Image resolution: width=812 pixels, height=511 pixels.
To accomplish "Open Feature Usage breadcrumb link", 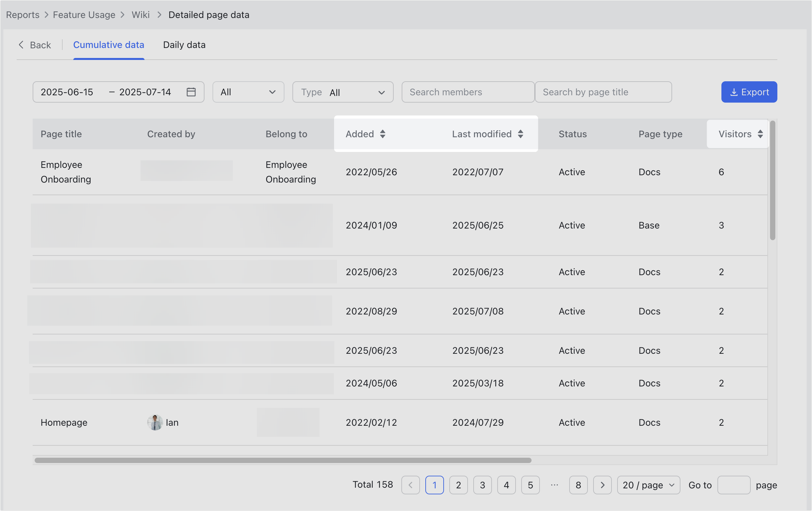I will (x=84, y=15).
